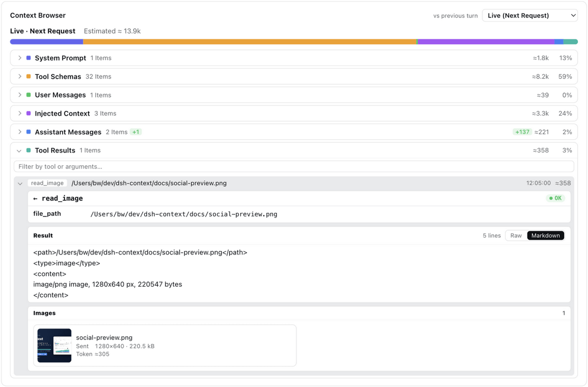Click the +1 badge on Assistant Messages
This screenshot has height=387, width=588.
[136, 132]
